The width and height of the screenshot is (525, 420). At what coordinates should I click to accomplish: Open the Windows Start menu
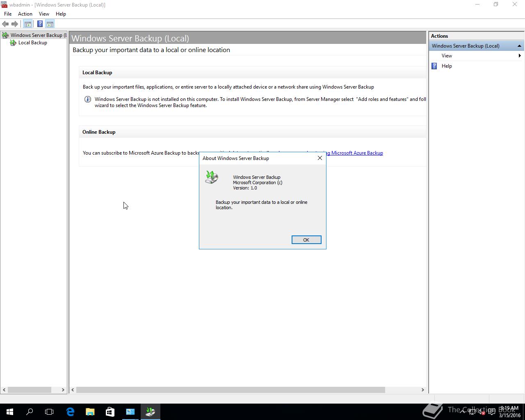click(10, 412)
